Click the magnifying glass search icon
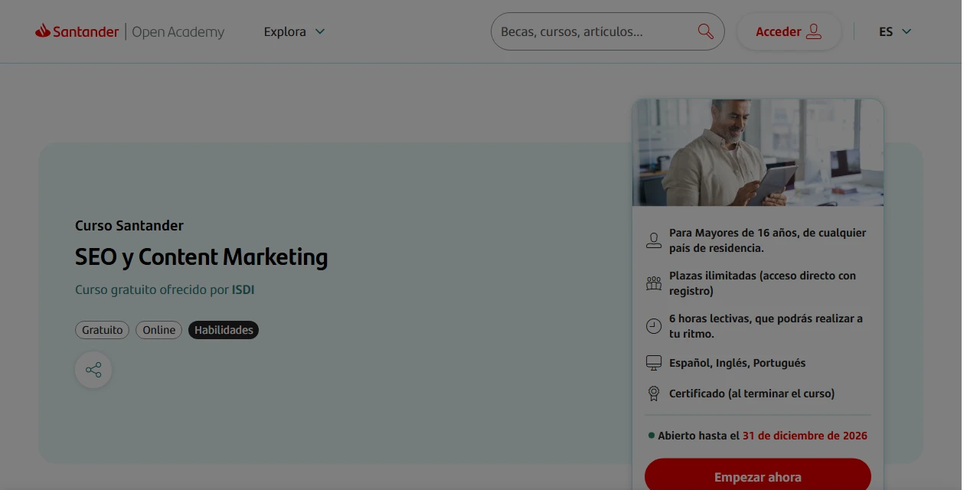This screenshot has height=490, width=980. tap(705, 31)
